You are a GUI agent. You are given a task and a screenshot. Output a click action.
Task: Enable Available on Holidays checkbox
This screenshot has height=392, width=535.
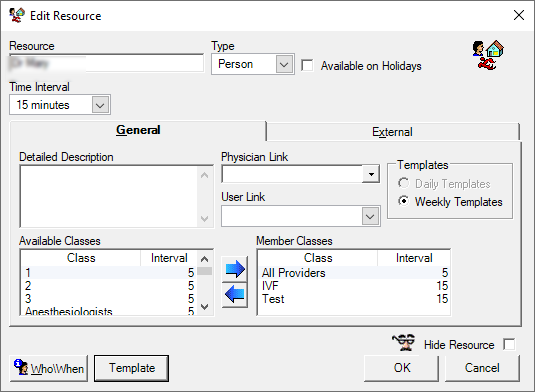pyautogui.click(x=307, y=65)
